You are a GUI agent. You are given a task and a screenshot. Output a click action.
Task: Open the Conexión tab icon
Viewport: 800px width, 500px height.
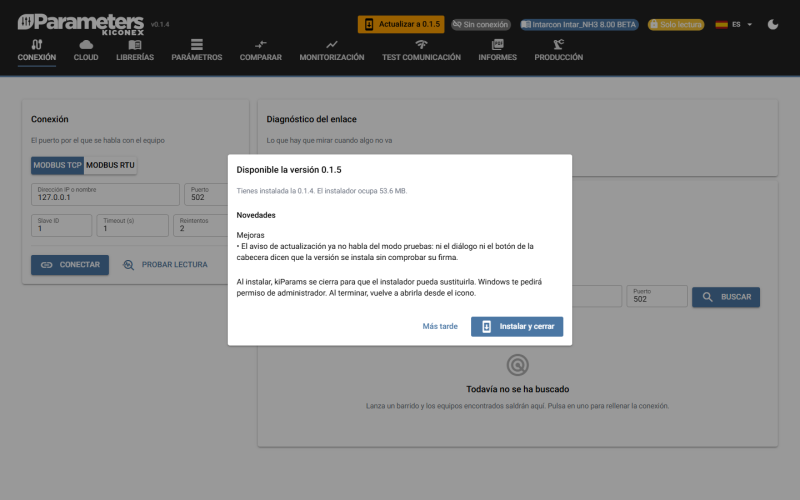pos(37,44)
